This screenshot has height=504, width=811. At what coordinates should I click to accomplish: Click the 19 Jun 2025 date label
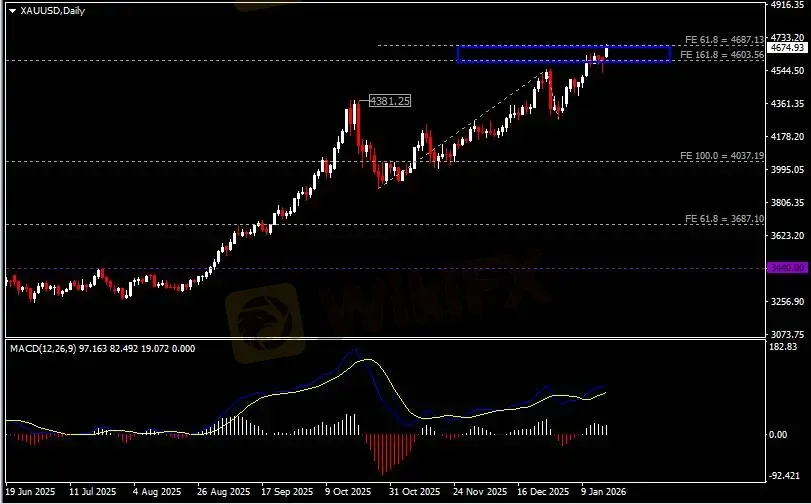coord(29,492)
